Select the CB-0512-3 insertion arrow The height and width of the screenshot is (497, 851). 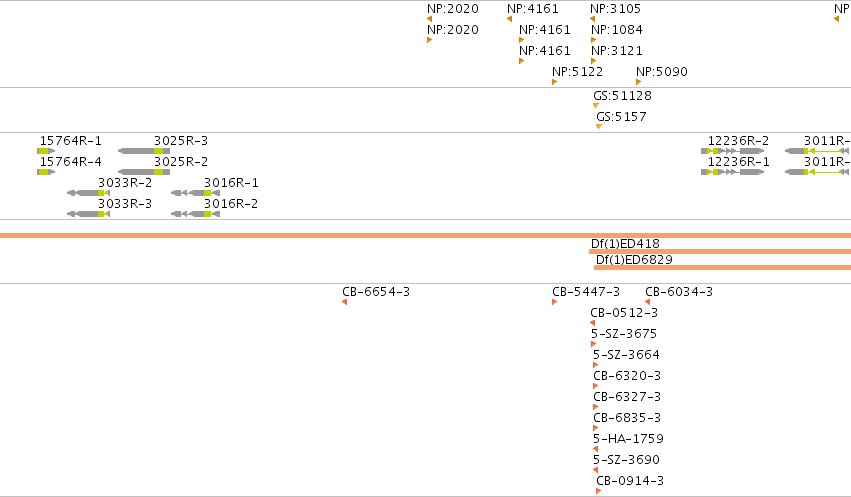592,323
